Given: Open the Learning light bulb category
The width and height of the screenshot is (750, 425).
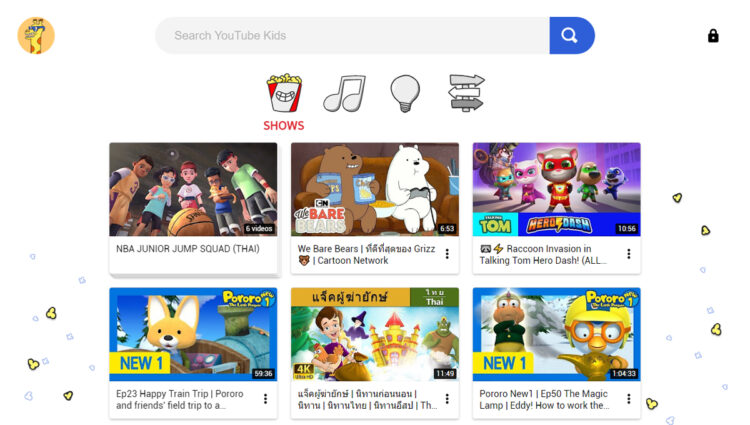Looking at the screenshot, I should point(405,93).
